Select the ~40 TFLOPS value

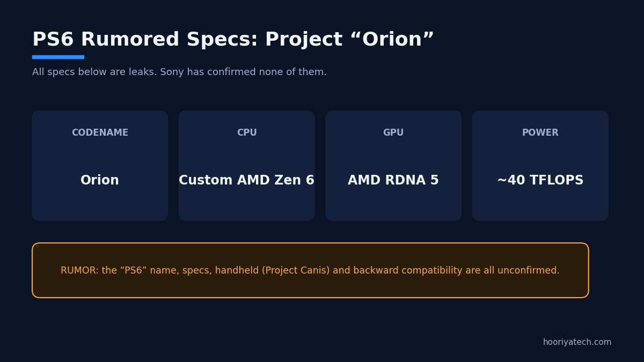pyautogui.click(x=540, y=181)
